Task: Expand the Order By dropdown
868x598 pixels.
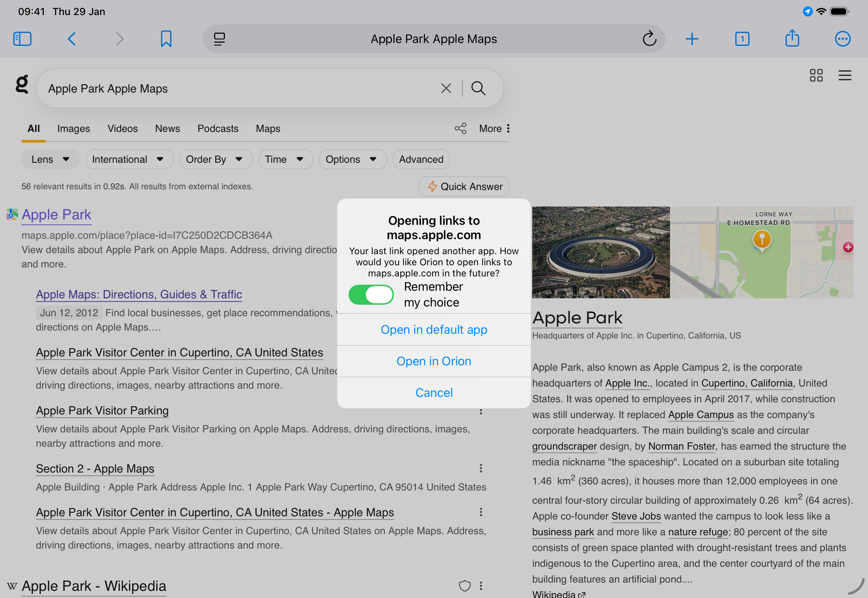Action: coord(216,159)
